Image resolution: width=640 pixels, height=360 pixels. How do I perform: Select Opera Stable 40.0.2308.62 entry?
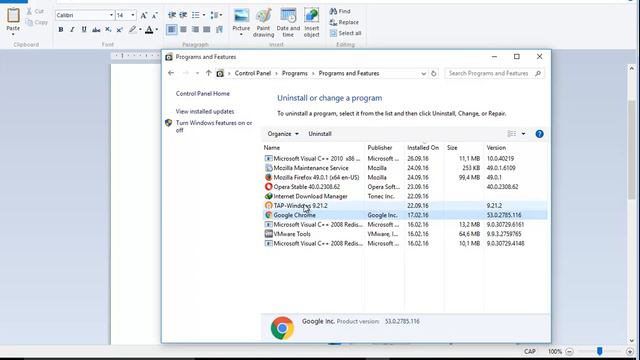tap(404, 187)
